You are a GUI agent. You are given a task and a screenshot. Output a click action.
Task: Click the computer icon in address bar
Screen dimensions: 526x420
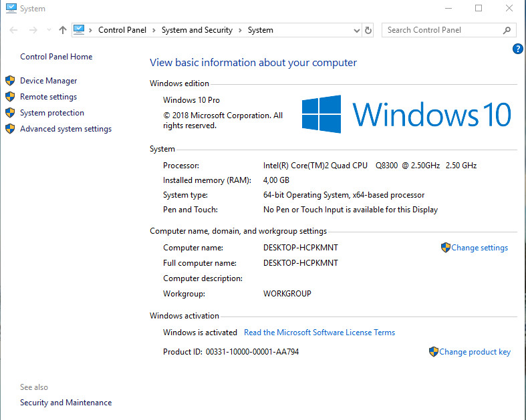(79, 30)
